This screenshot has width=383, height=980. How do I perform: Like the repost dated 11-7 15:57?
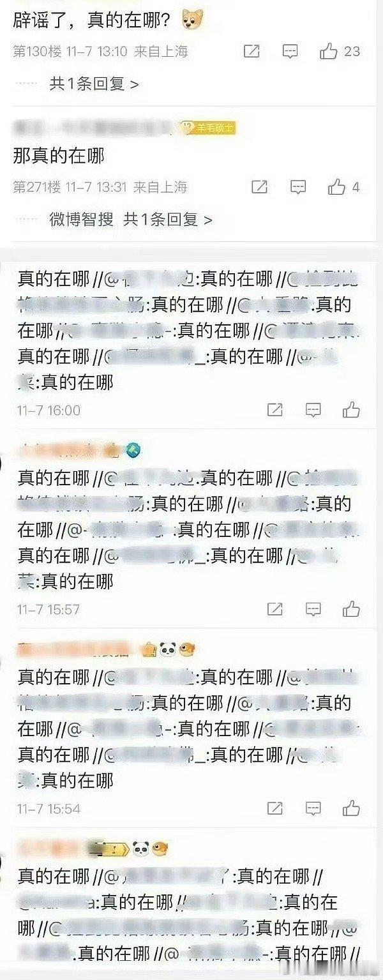[351, 609]
